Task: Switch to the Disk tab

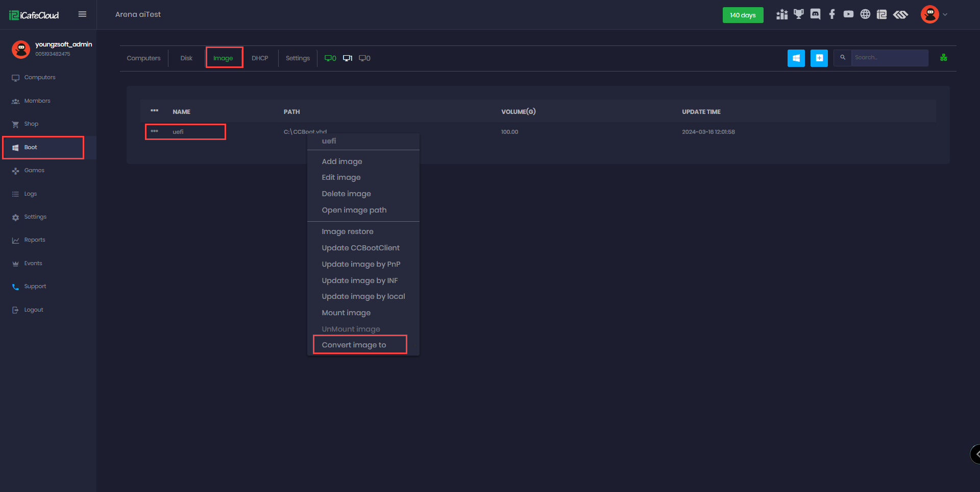Action: (x=186, y=58)
